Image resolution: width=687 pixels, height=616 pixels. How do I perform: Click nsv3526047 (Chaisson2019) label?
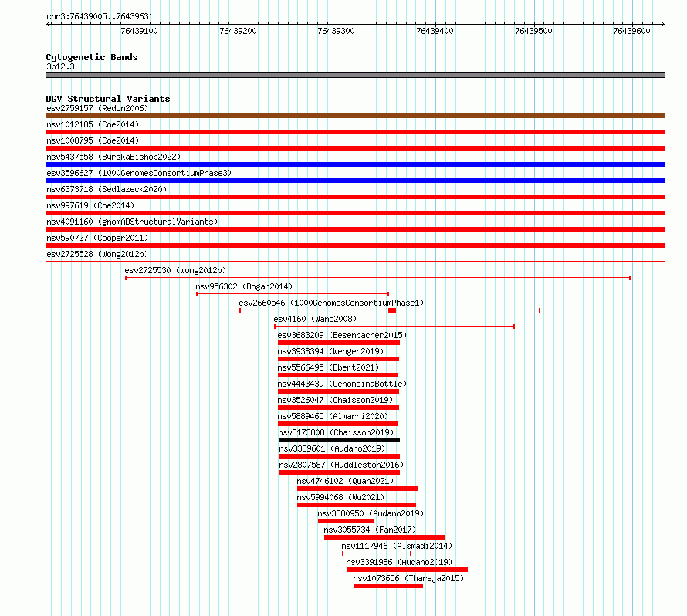tap(335, 400)
